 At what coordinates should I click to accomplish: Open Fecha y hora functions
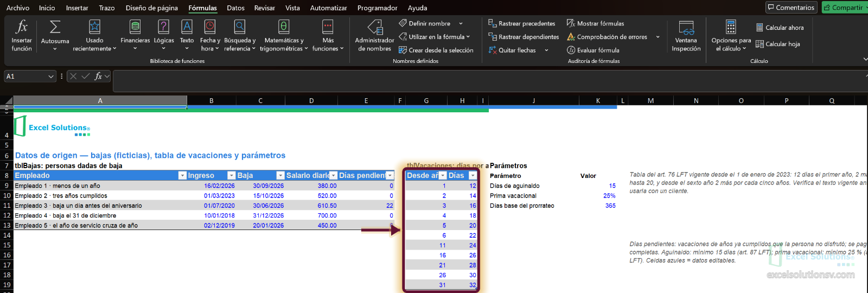[x=210, y=35]
